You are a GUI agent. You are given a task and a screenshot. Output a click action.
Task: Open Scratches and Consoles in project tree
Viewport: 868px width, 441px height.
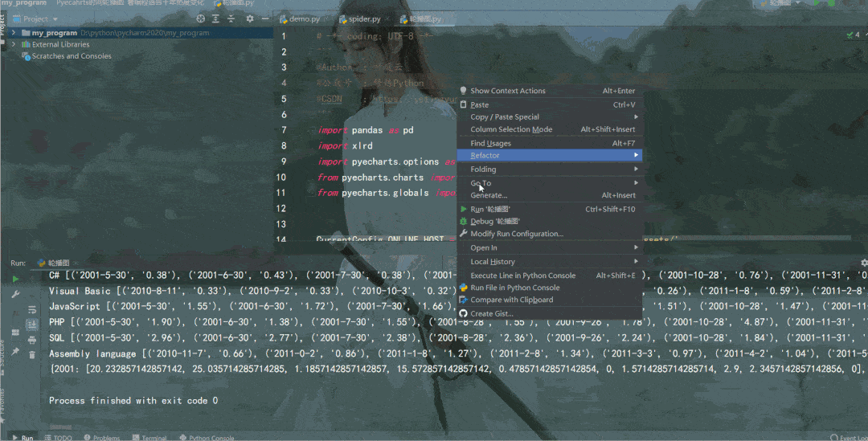point(72,56)
